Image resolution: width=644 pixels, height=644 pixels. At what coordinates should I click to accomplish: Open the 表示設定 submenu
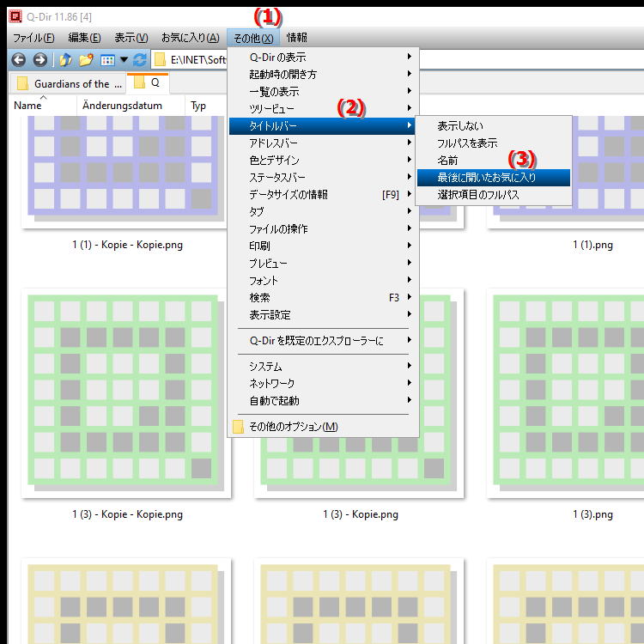click(x=322, y=315)
